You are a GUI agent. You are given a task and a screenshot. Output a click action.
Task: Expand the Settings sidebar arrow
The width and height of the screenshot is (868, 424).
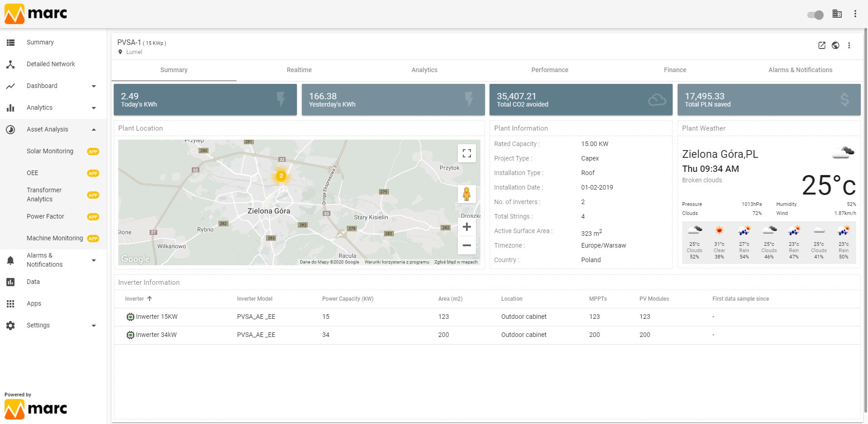coord(94,326)
